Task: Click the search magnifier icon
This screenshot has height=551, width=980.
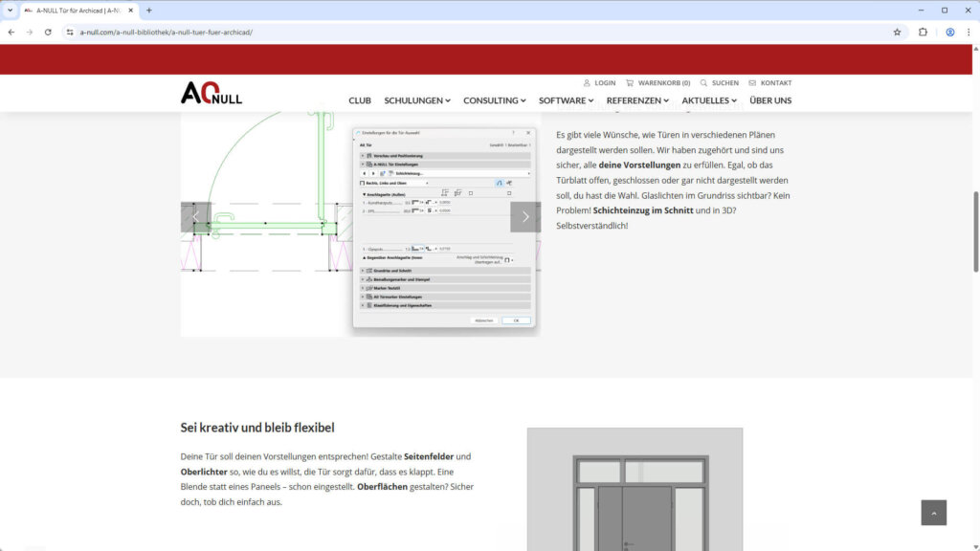Action: pos(703,82)
